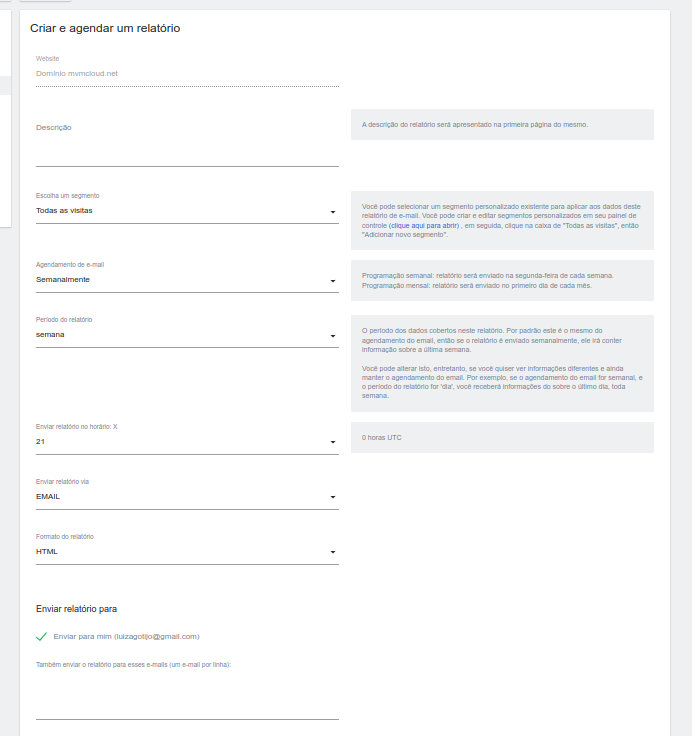Click the "Programação semanal" help box
The image size is (692, 736).
(501, 280)
